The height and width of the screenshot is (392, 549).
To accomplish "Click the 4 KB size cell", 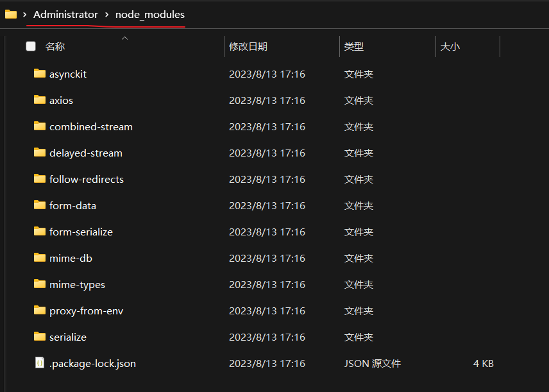I will tap(483, 364).
